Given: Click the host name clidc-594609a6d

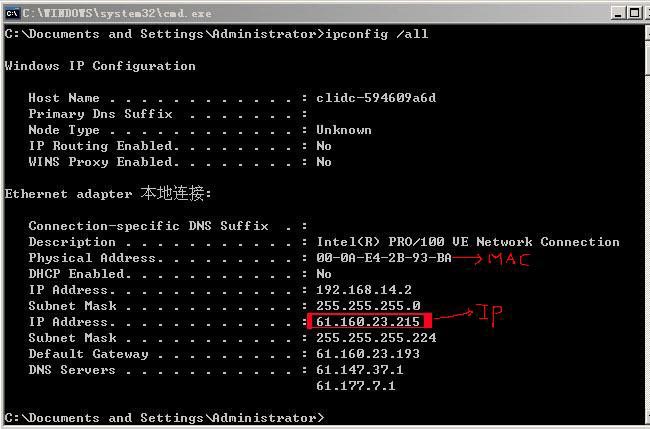Looking at the screenshot, I should click(x=376, y=98).
